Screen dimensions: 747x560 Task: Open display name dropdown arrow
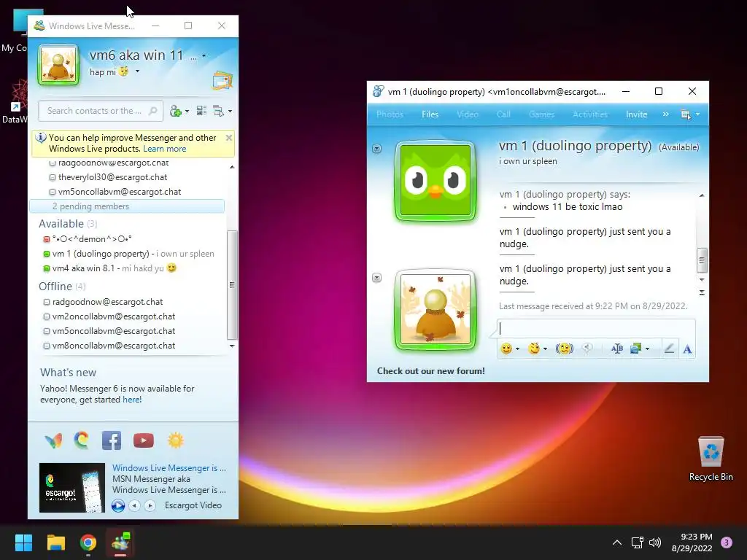[204, 55]
